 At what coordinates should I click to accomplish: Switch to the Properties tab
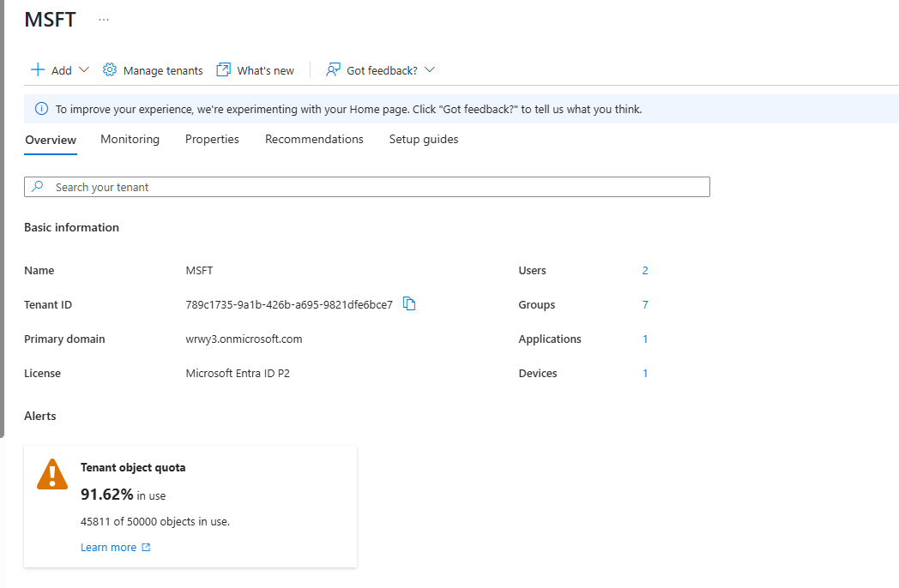212,139
